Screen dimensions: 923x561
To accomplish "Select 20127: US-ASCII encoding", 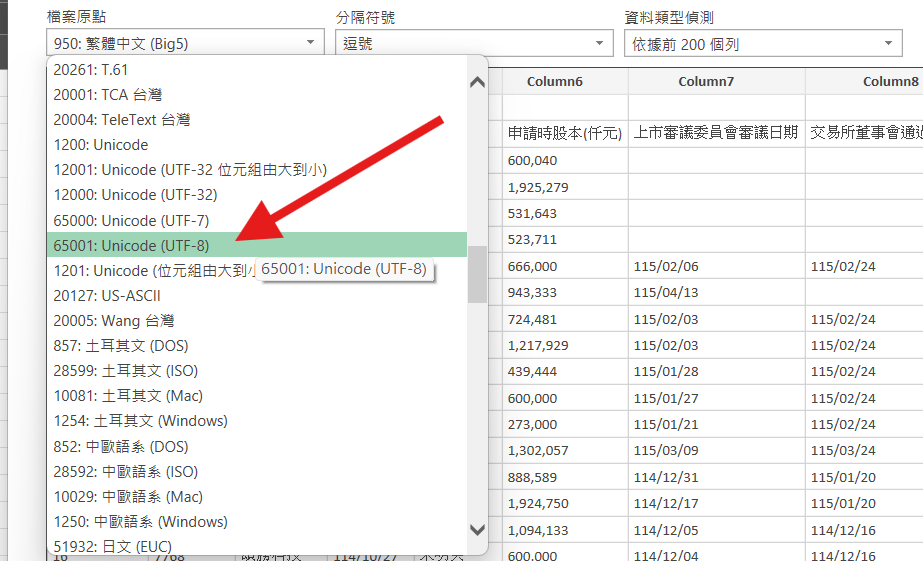I will (107, 296).
